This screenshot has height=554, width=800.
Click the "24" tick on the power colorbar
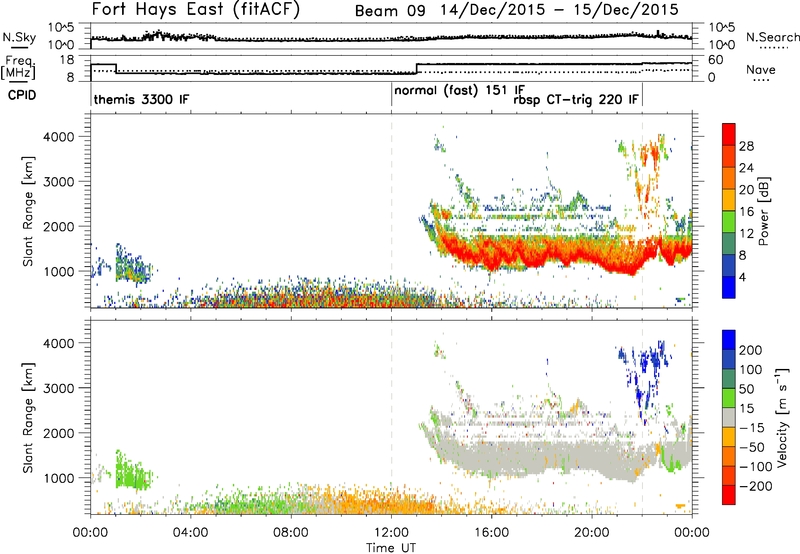(x=746, y=168)
